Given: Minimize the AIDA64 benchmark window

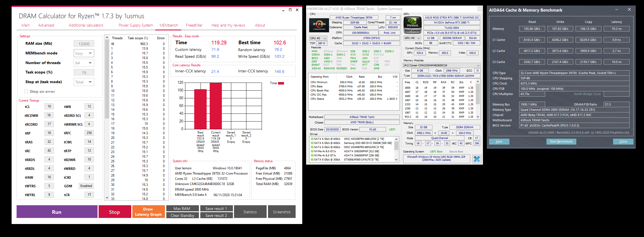Looking at the screenshot, I should tap(617, 10).
